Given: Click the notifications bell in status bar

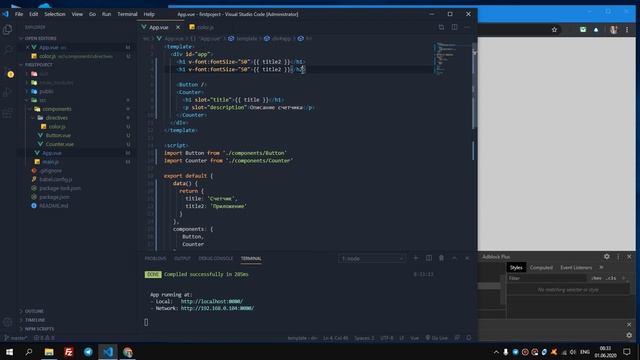Looking at the screenshot, I should [x=469, y=338].
